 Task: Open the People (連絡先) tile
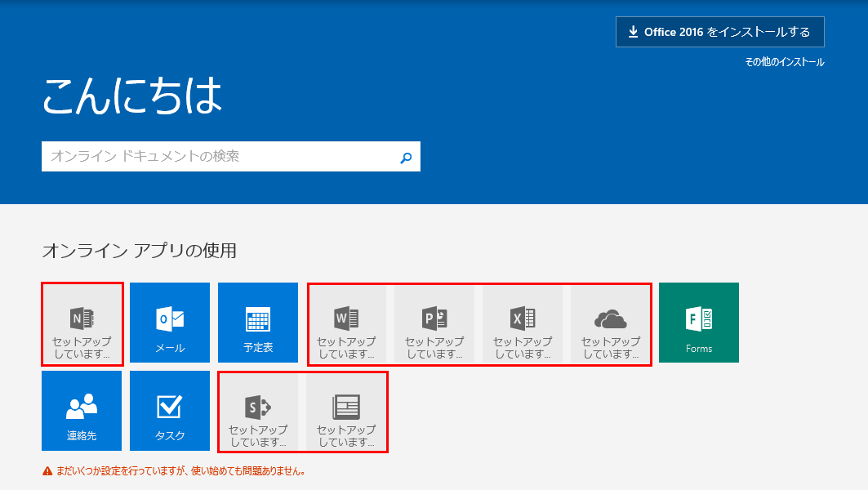point(82,411)
